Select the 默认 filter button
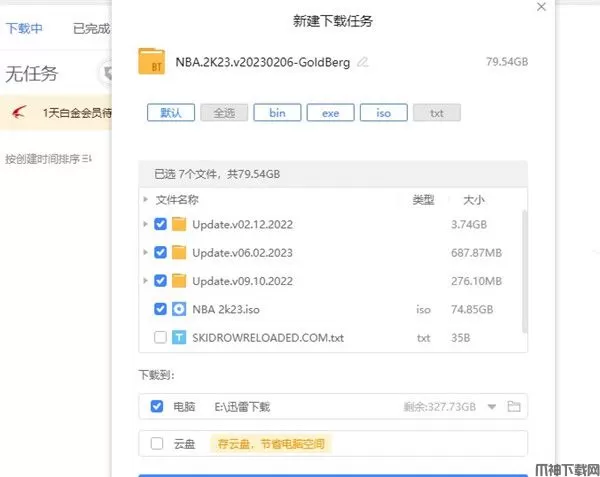 click(x=171, y=113)
